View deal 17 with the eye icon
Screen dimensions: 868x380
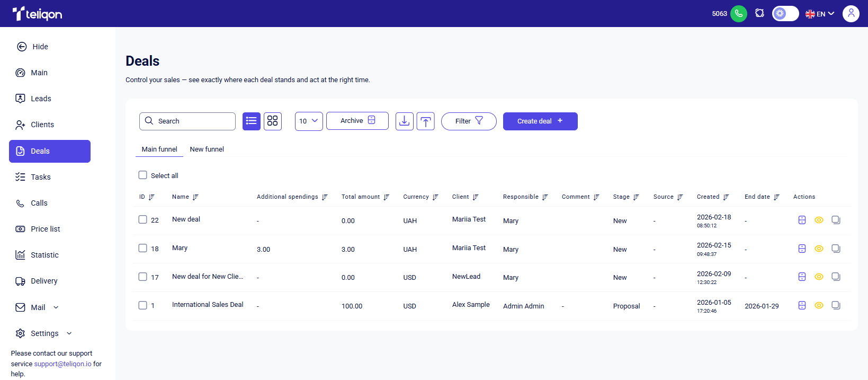(819, 277)
